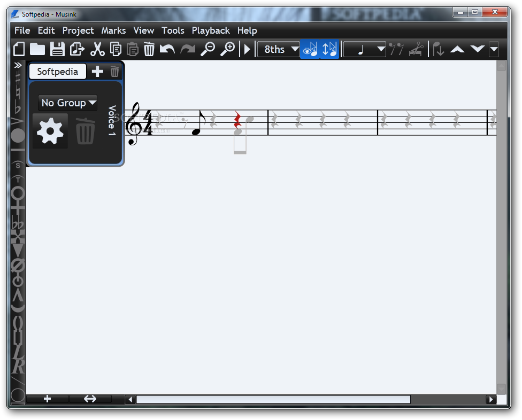This screenshot has height=420, width=522.
Task: Select the T arc mark in sidebar
Action: [18, 179]
